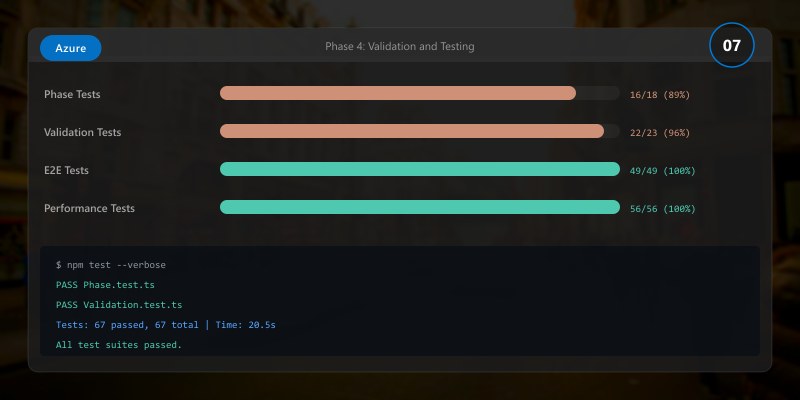Image resolution: width=800 pixels, height=400 pixels.
Task: Click the 'PASS Phase.test.ts' terminal line
Action: tap(105, 285)
